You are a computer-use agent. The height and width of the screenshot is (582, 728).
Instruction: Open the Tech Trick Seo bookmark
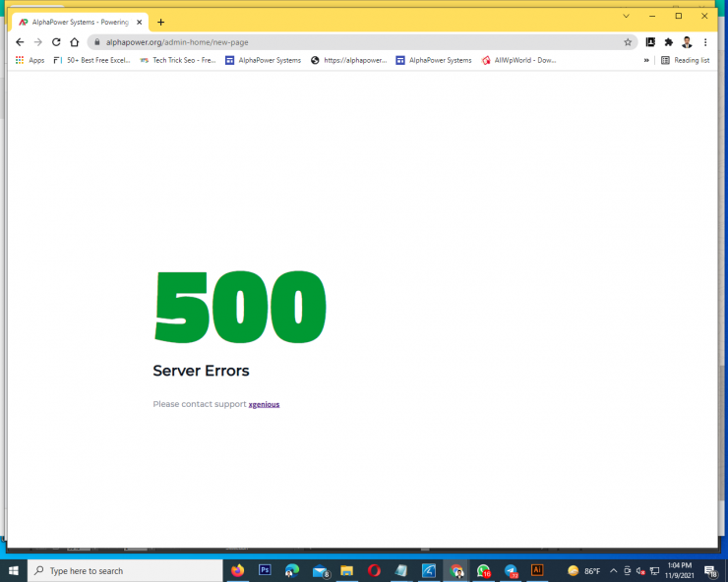(x=178, y=60)
